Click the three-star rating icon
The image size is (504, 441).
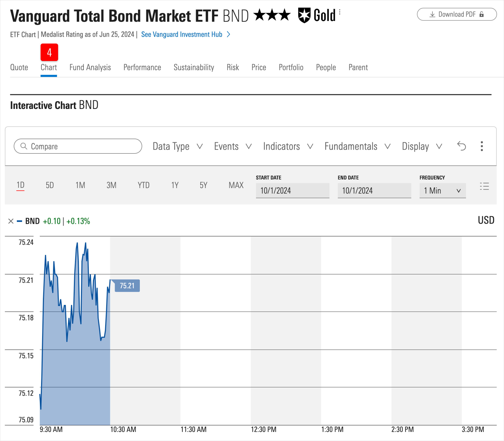(272, 15)
